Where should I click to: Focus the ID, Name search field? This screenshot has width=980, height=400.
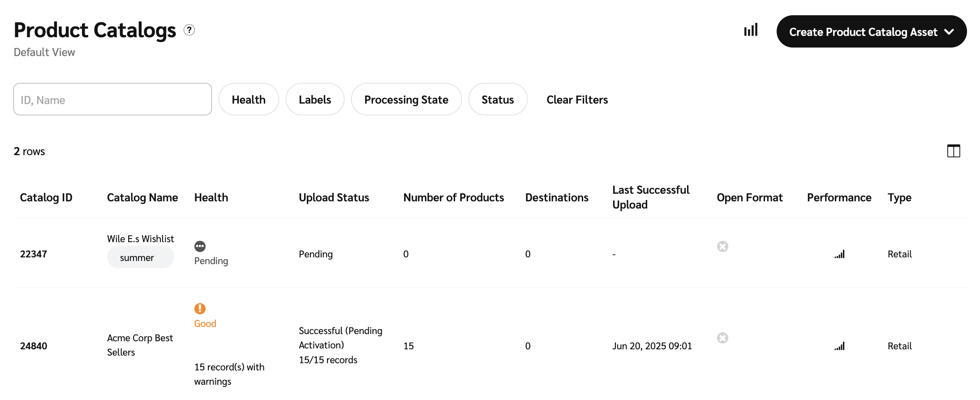coord(112,100)
